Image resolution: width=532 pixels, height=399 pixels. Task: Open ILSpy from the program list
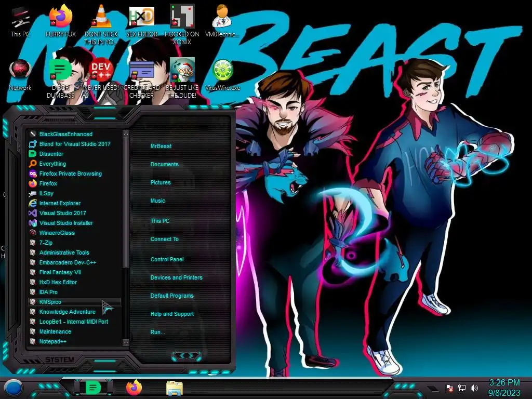point(75,193)
